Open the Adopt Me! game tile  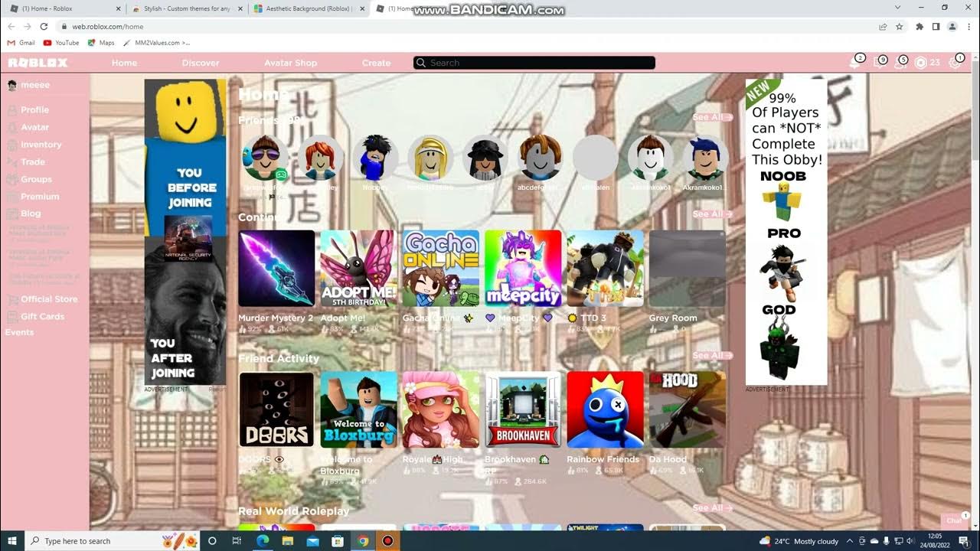click(358, 269)
